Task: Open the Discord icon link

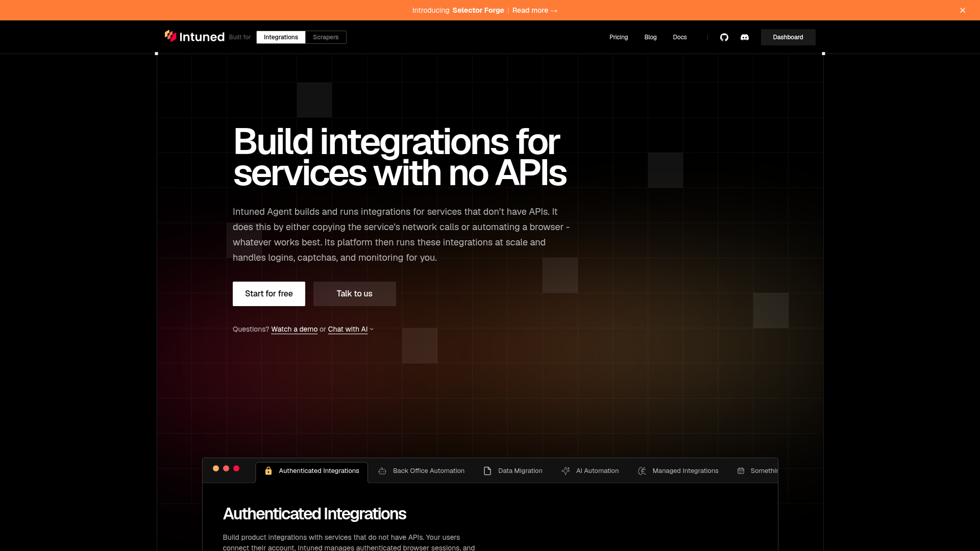Action: point(745,37)
